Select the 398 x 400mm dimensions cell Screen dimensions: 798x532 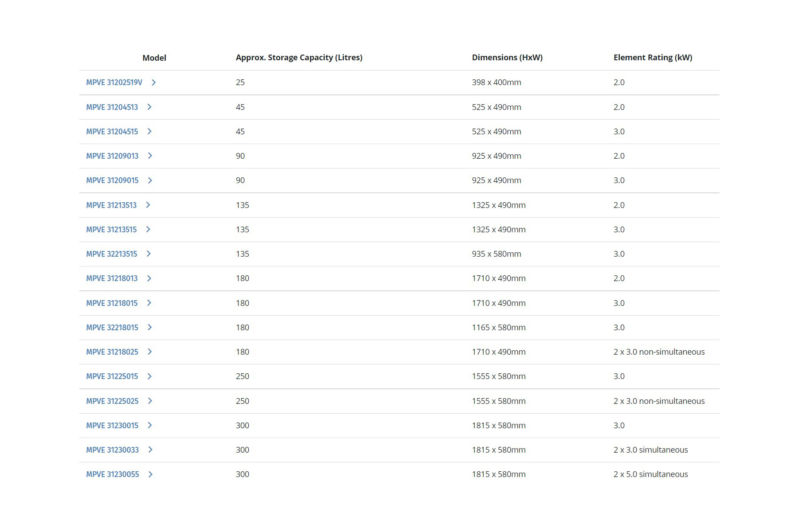[497, 82]
